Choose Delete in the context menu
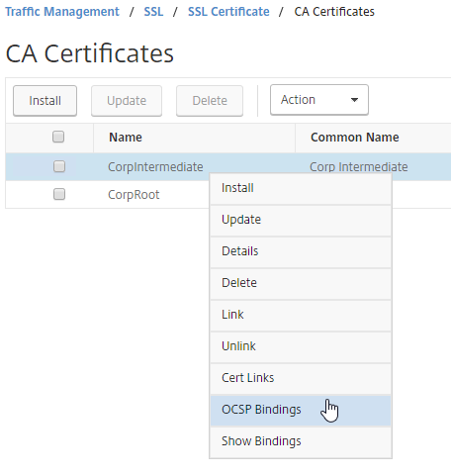Image resolution: width=451 pixels, height=476 pixels. coord(301,283)
